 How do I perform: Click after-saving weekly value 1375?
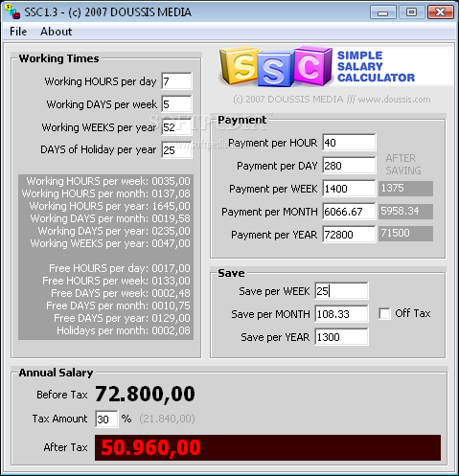coord(405,189)
